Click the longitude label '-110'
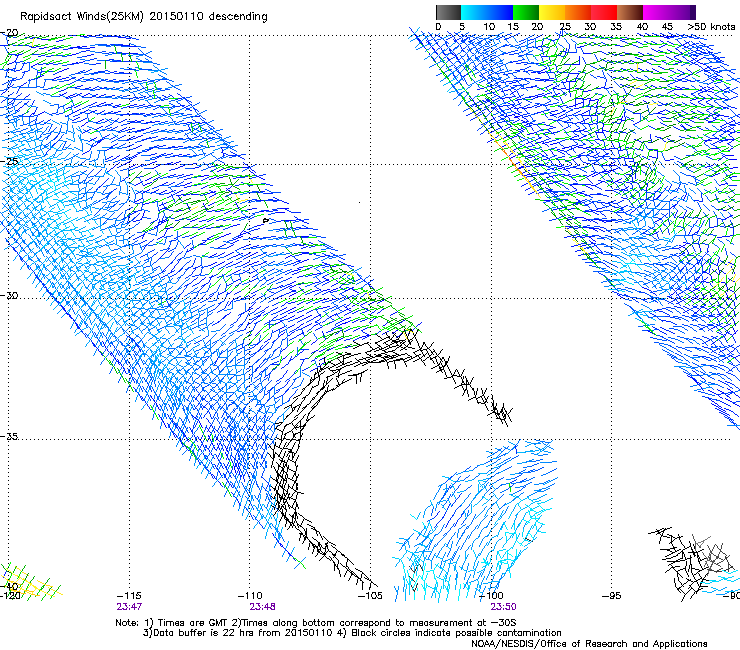740x650 pixels. pyautogui.click(x=250, y=596)
